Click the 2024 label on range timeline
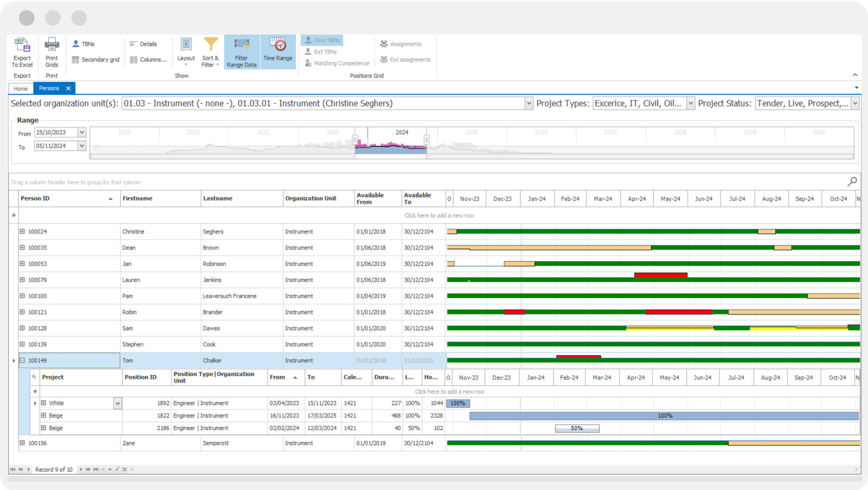Image resolution: width=868 pixels, height=490 pixels. 402,132
